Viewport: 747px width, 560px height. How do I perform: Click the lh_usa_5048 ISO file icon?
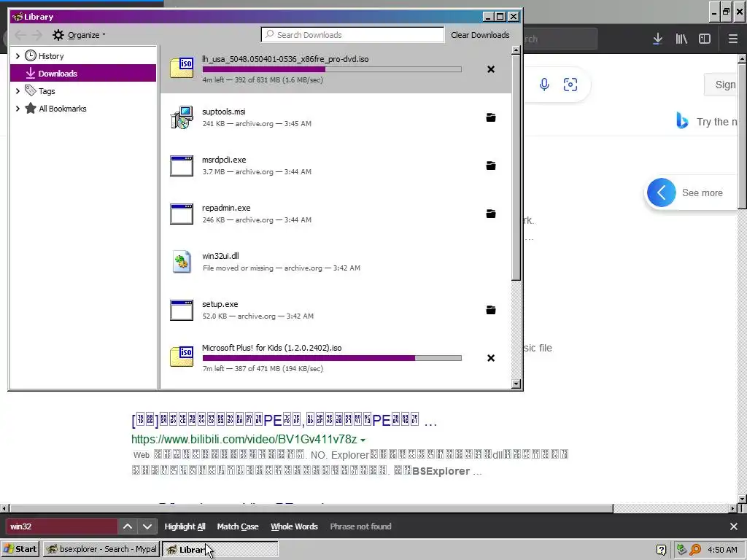pos(182,68)
